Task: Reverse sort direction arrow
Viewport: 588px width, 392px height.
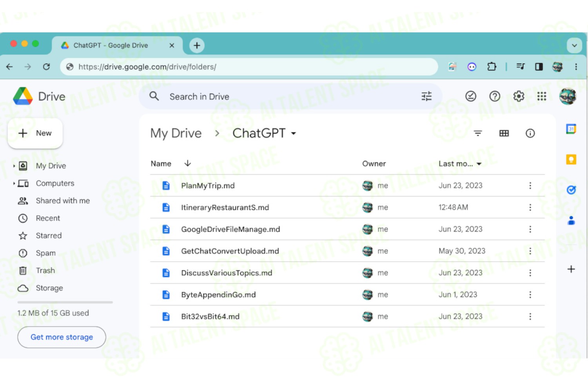Action: 188,163
